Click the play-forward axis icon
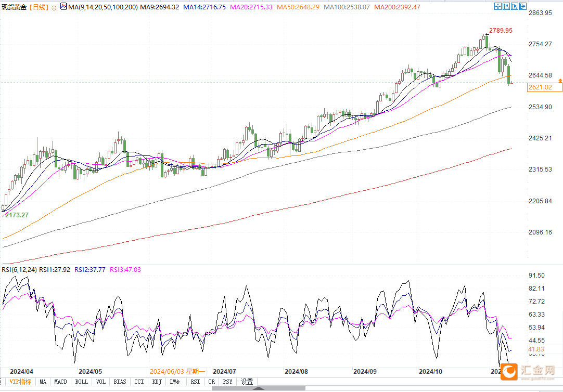This screenshot has width=563, height=392. (x=515, y=6)
